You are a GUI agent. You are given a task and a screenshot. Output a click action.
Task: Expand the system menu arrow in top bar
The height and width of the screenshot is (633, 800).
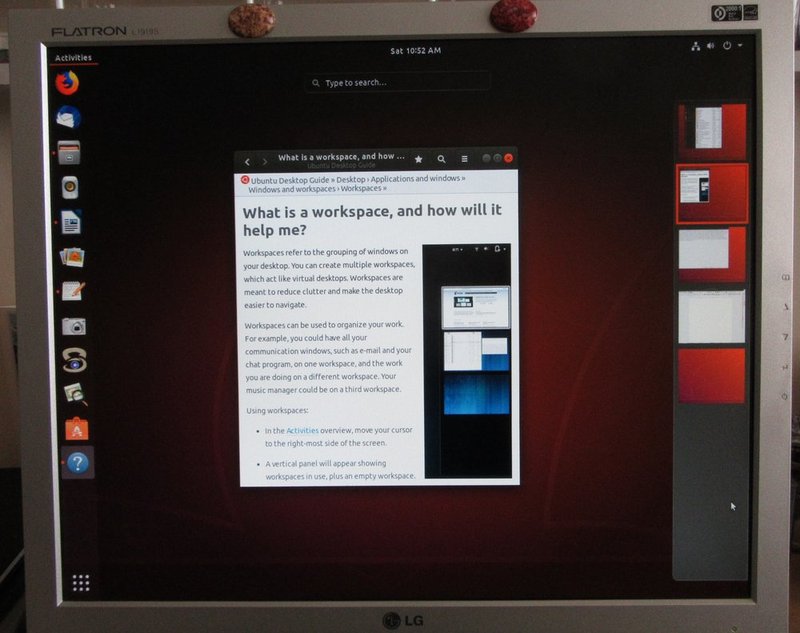740,46
